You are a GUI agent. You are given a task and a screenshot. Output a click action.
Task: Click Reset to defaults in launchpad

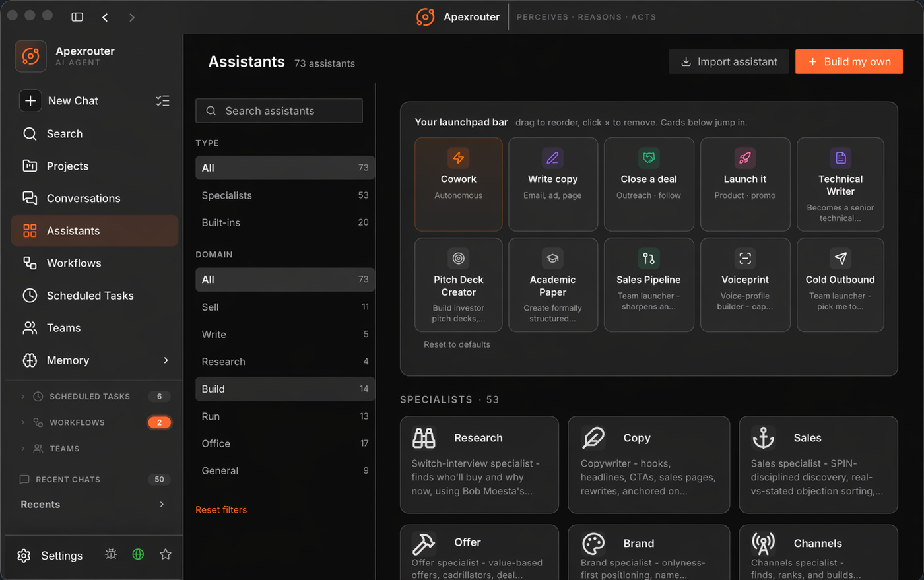tap(457, 344)
